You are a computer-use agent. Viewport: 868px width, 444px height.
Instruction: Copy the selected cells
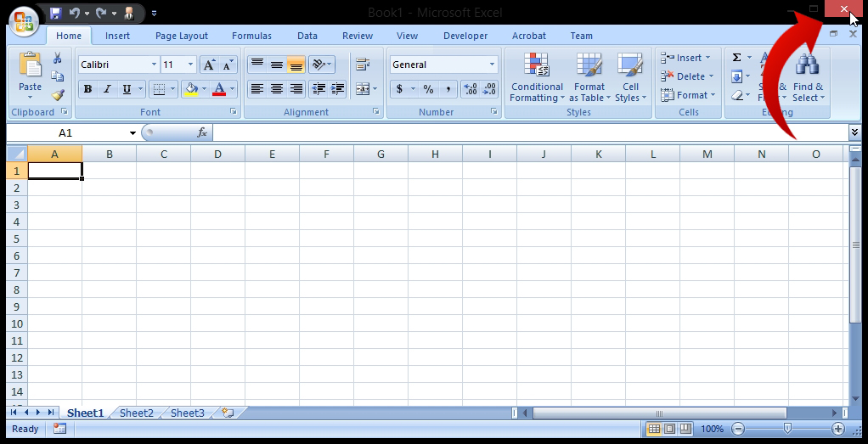pyautogui.click(x=57, y=76)
